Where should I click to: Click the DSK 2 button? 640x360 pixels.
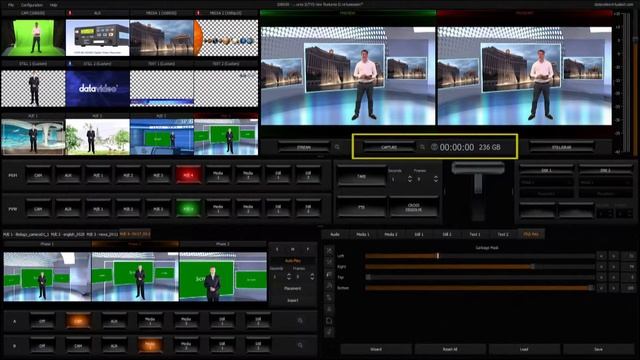[605, 170]
